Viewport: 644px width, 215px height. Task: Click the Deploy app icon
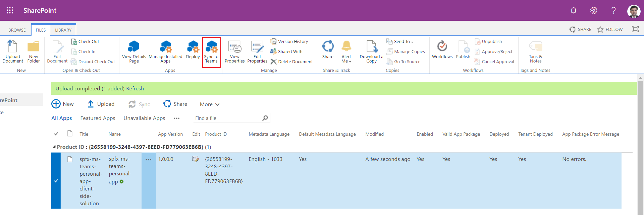pyautogui.click(x=193, y=47)
